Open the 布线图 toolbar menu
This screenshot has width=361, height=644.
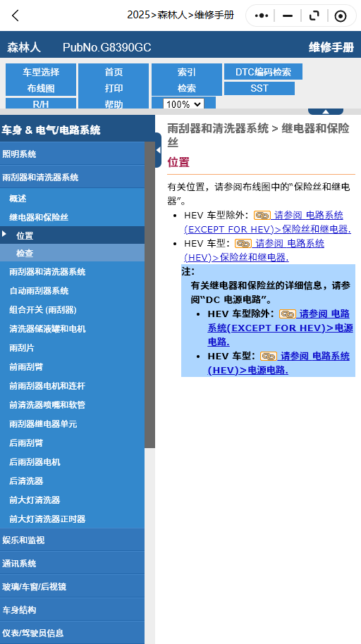click(x=41, y=88)
